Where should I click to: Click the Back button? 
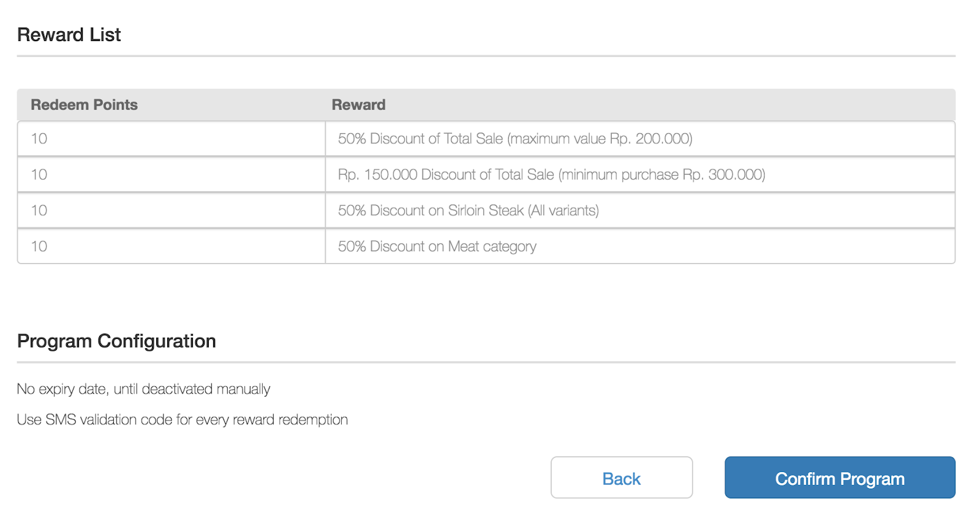[x=621, y=478]
